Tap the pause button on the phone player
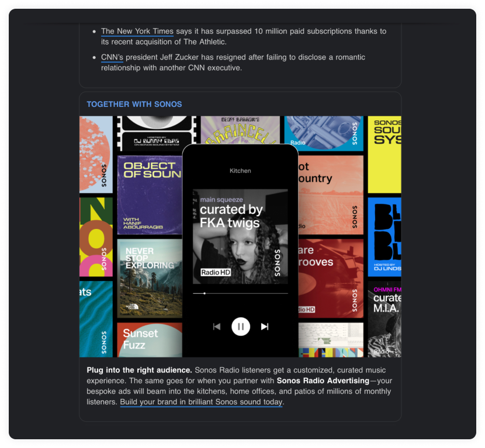 [241, 327]
